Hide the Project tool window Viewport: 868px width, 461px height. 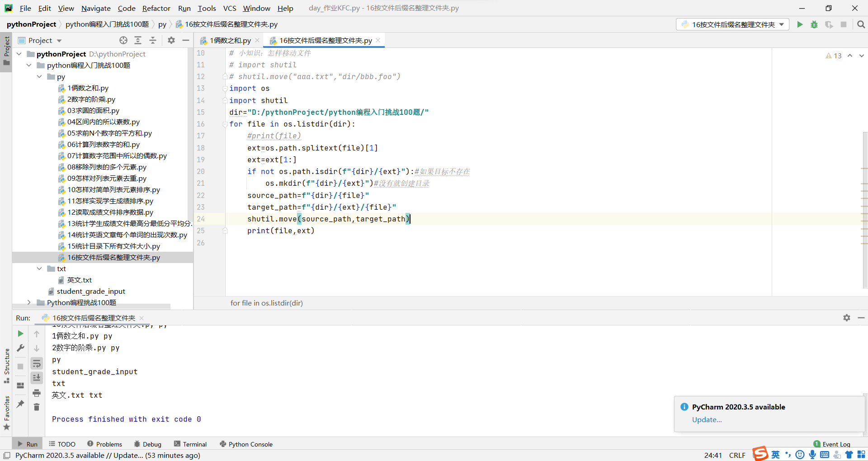click(x=186, y=40)
